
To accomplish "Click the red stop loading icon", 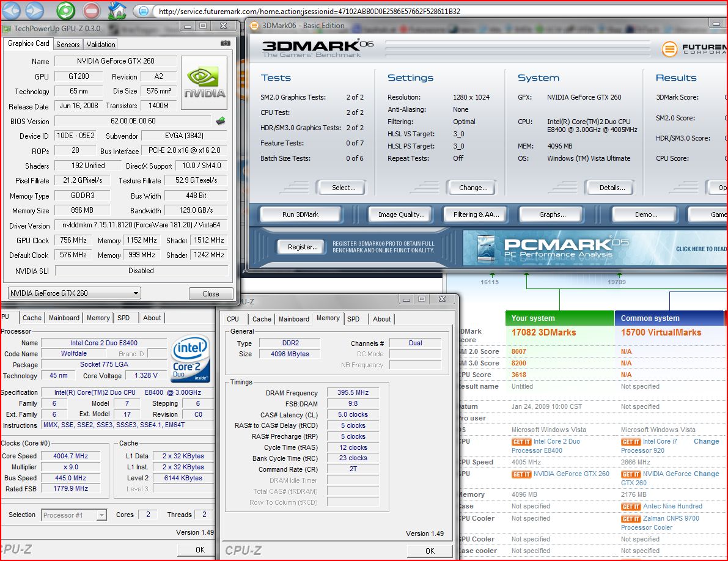I will 92,10.
